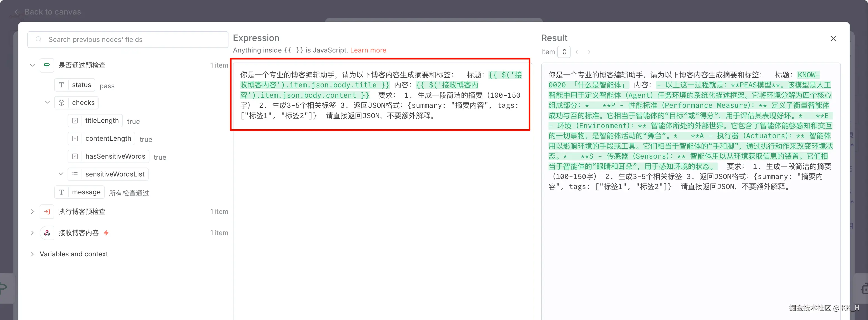Toggle the hasSensitiveWords checkbox
The width and height of the screenshot is (868, 320).
(x=75, y=156)
